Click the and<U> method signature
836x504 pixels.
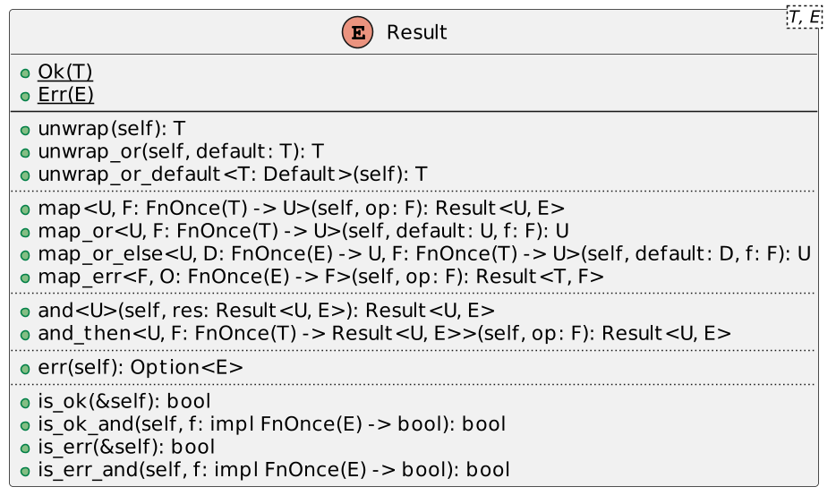(266, 311)
